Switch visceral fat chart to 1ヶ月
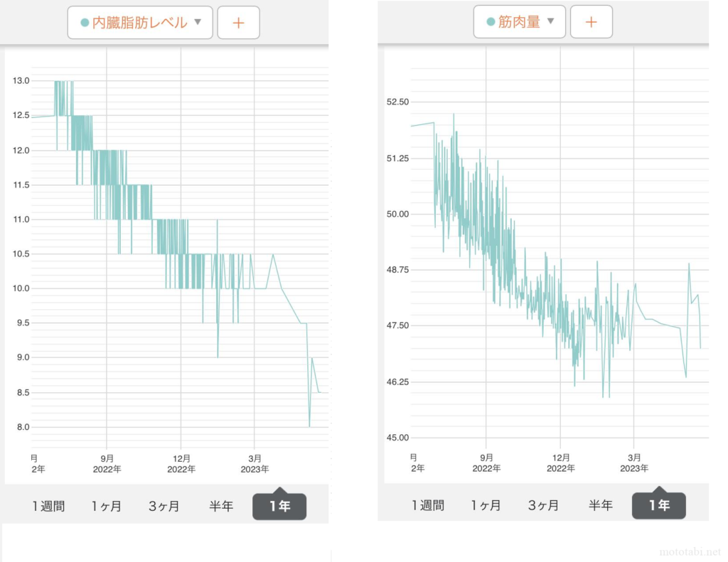Viewport: 728px width, 562px height. tap(106, 507)
